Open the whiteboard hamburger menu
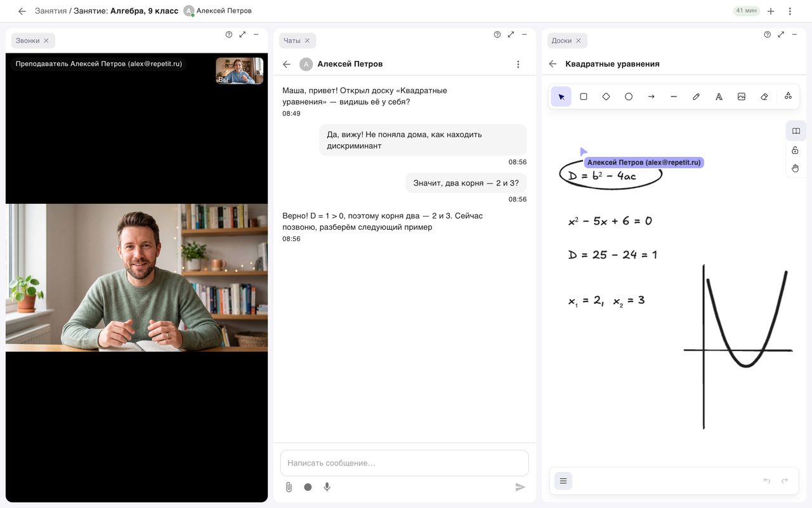This screenshot has width=812, height=508. pos(563,481)
